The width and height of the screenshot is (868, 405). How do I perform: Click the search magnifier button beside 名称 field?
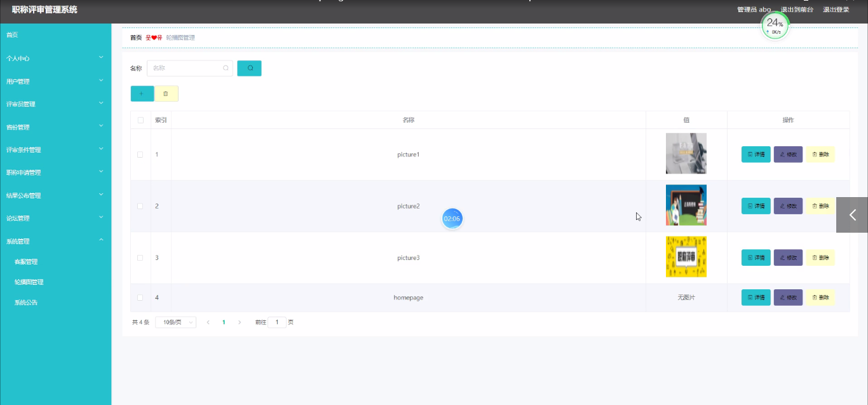(x=249, y=68)
